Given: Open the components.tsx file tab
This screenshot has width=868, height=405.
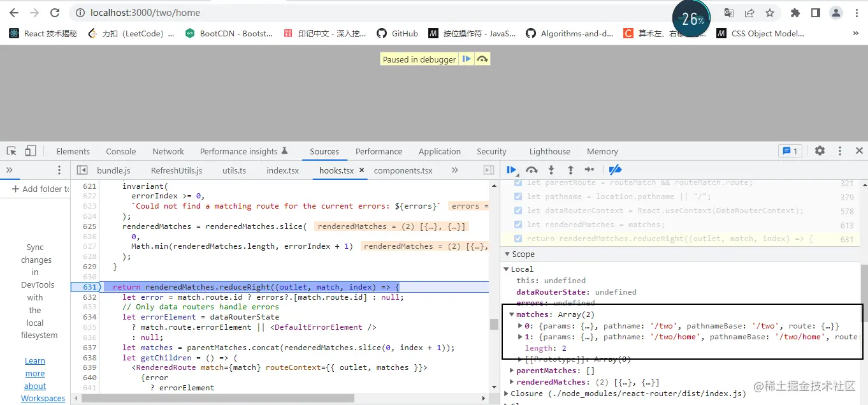Looking at the screenshot, I should coord(403,170).
